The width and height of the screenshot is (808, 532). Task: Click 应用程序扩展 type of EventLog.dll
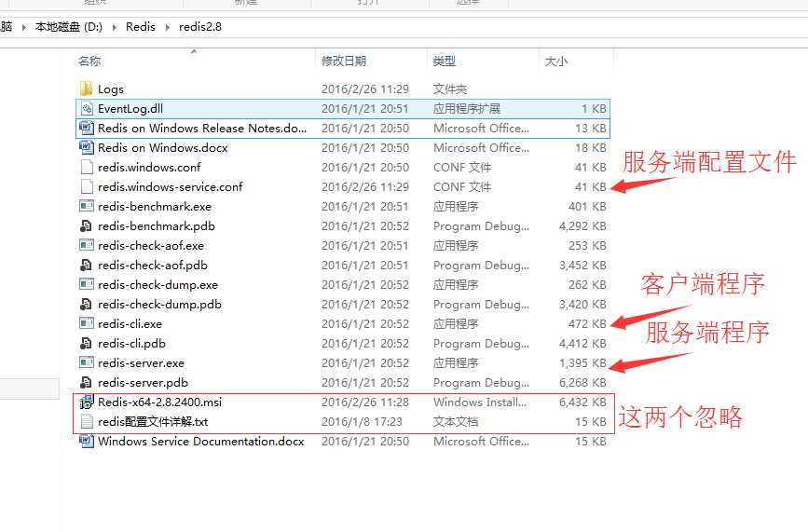[x=467, y=109]
